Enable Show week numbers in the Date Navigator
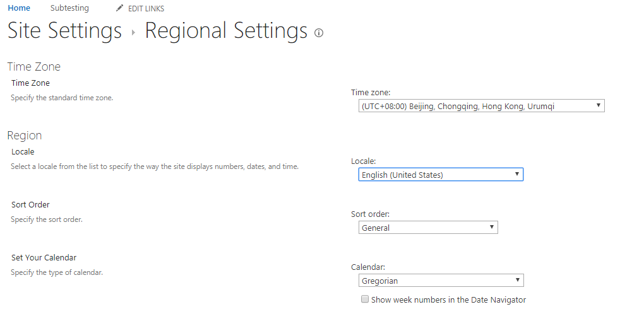This screenshot has height=314, width=644. click(x=365, y=299)
